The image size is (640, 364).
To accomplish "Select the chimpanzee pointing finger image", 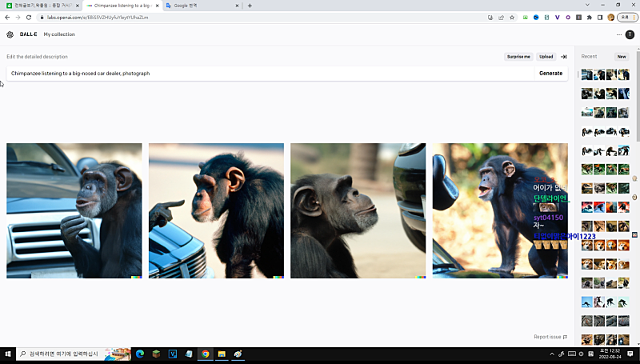I will [x=216, y=210].
